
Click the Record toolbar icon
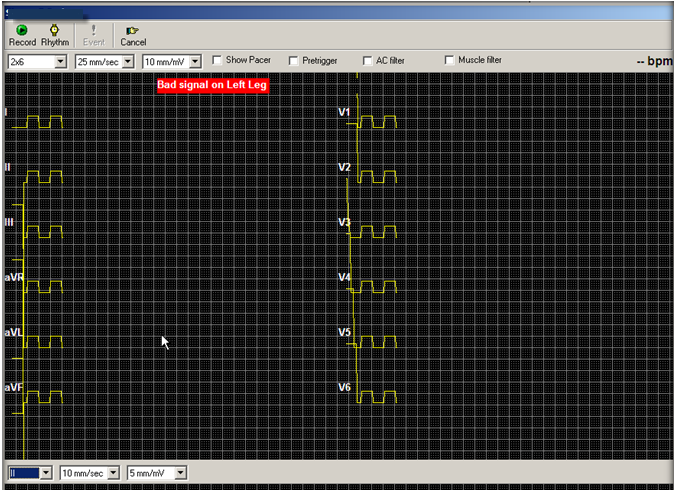[22, 35]
